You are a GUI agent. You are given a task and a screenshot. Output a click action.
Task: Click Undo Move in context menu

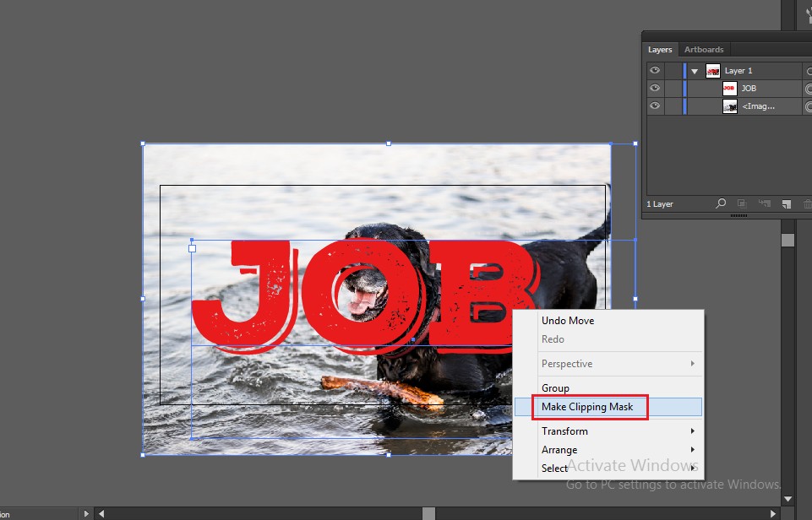pos(568,321)
